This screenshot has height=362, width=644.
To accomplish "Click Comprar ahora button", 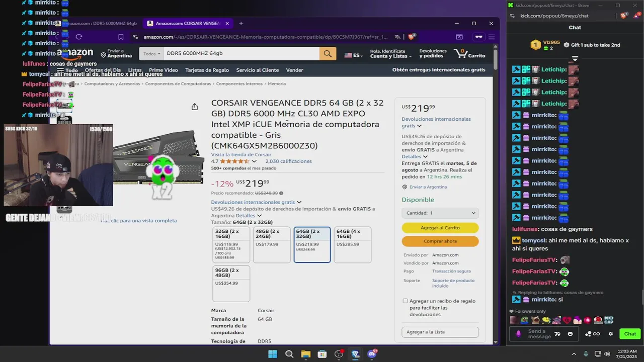I will (x=440, y=241).
